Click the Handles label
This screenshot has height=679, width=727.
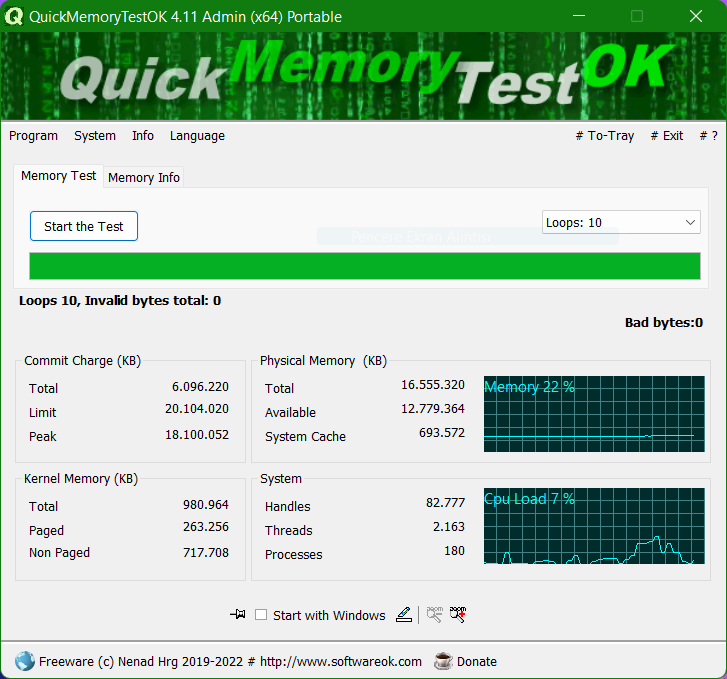[x=287, y=506]
